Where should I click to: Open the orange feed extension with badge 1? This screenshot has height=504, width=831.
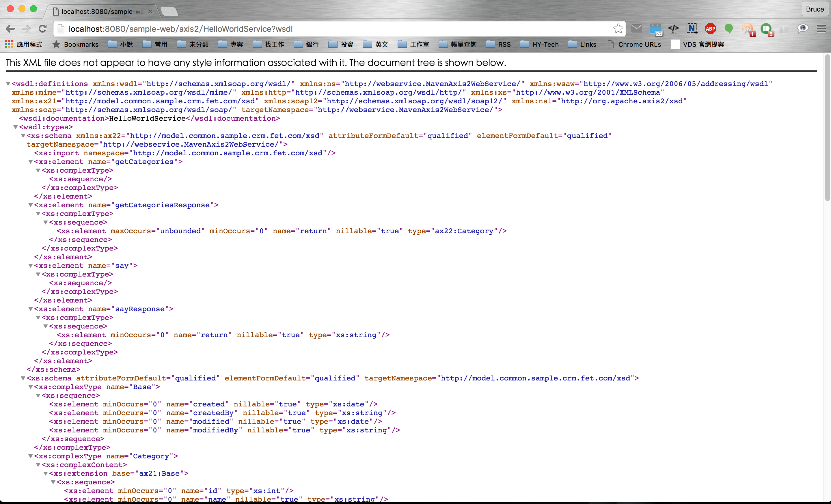click(x=748, y=29)
